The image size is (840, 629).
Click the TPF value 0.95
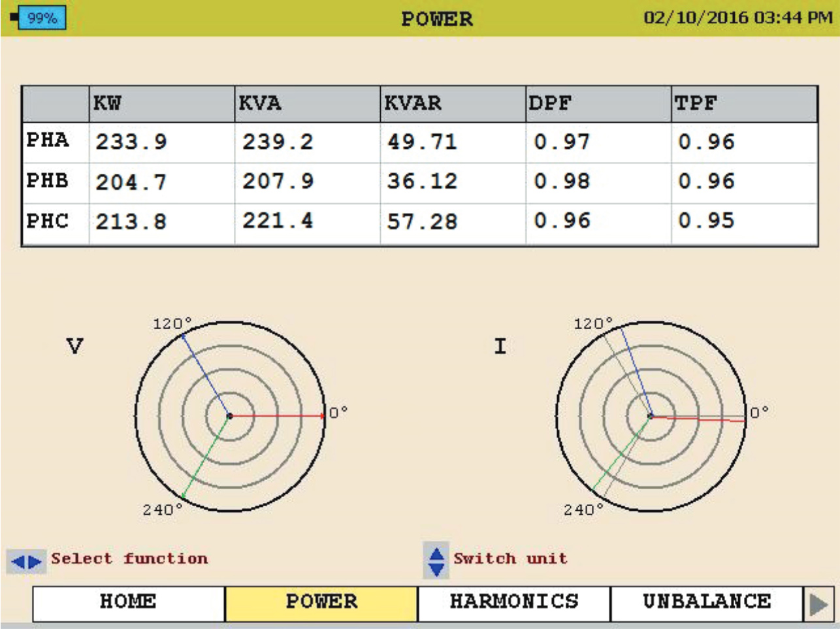tap(707, 221)
